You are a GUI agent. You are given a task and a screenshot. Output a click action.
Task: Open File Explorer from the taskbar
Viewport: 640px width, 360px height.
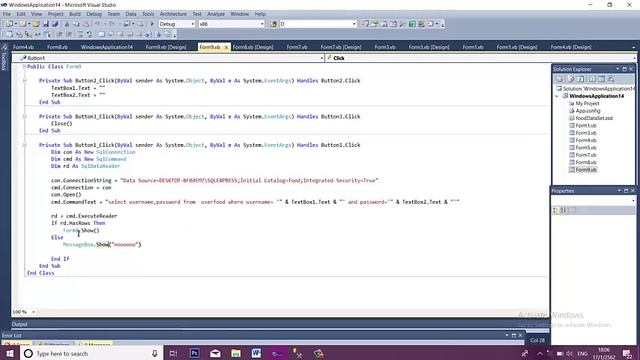236,353
